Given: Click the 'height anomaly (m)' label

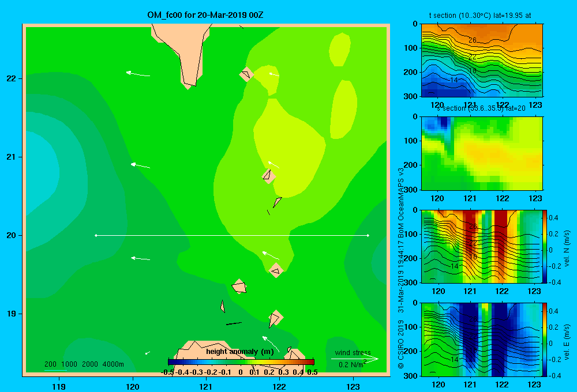Looking at the screenshot, I should (239, 352).
